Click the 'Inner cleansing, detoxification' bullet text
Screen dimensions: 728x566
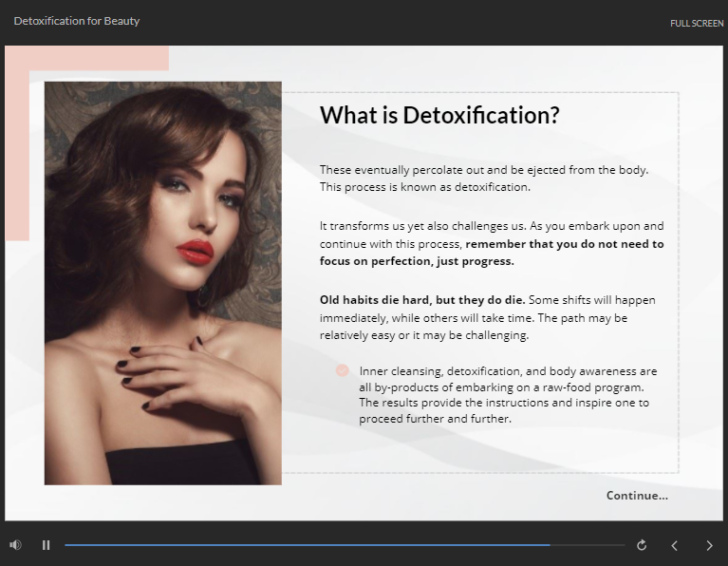click(x=508, y=394)
